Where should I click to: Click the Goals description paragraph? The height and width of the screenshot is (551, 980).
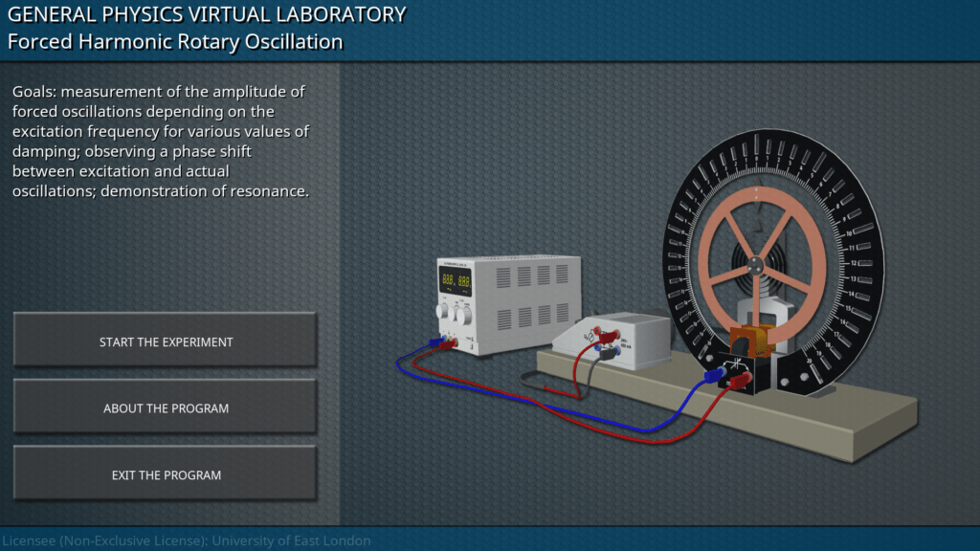(161, 142)
